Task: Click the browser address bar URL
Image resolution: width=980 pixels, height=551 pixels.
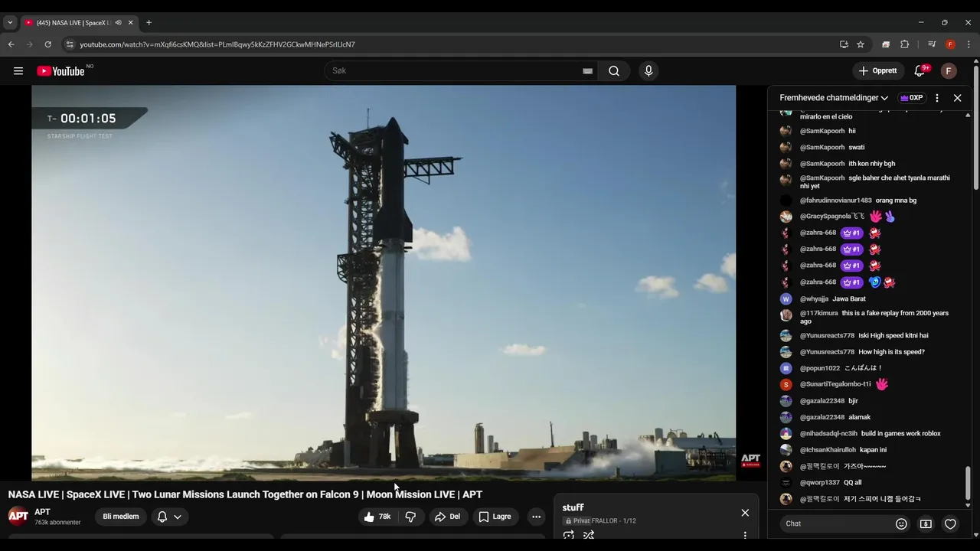Action: click(217, 44)
